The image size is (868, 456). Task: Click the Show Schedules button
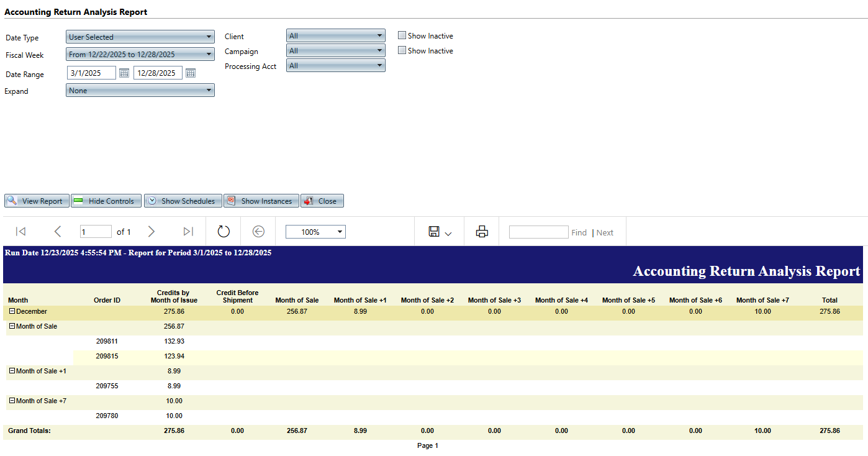click(x=183, y=201)
